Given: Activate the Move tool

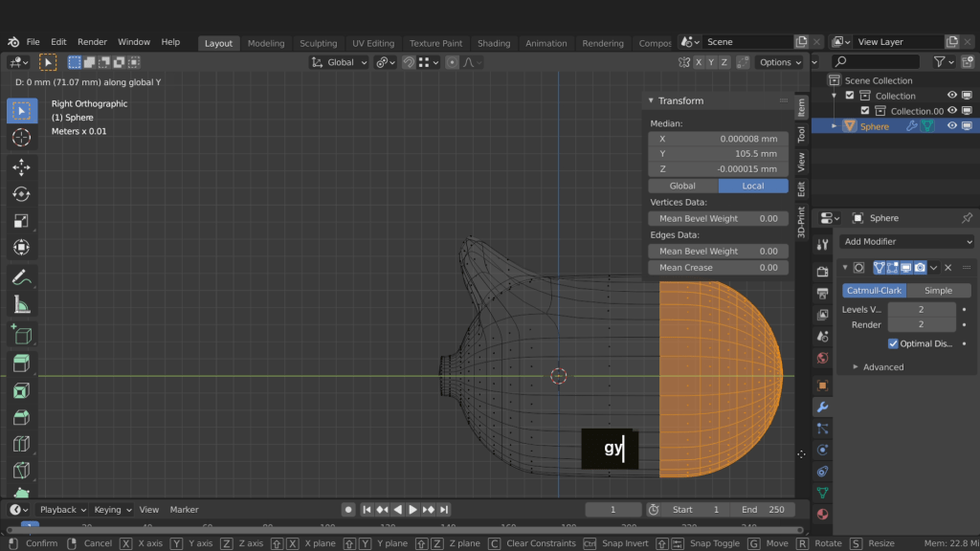Looking at the screenshot, I should tap(21, 167).
